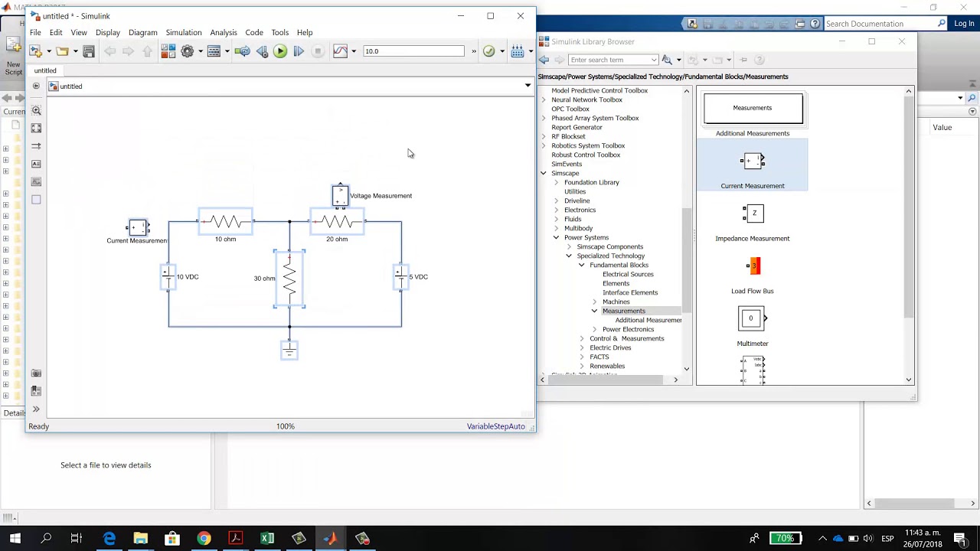Click the simulation stop time field
The height and width of the screenshot is (551, 980).
click(413, 51)
